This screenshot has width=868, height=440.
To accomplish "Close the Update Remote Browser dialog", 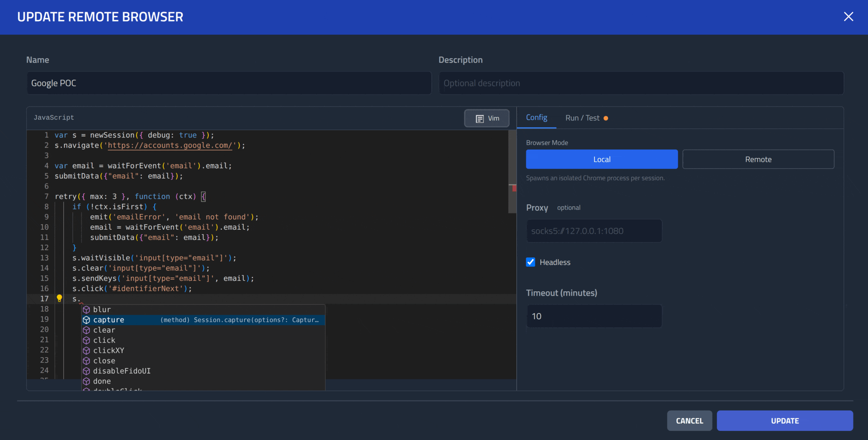I will [x=848, y=17].
